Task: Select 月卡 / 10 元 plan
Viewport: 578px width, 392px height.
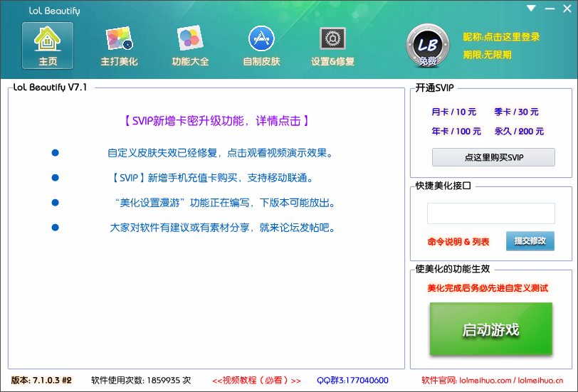Action: pos(453,112)
